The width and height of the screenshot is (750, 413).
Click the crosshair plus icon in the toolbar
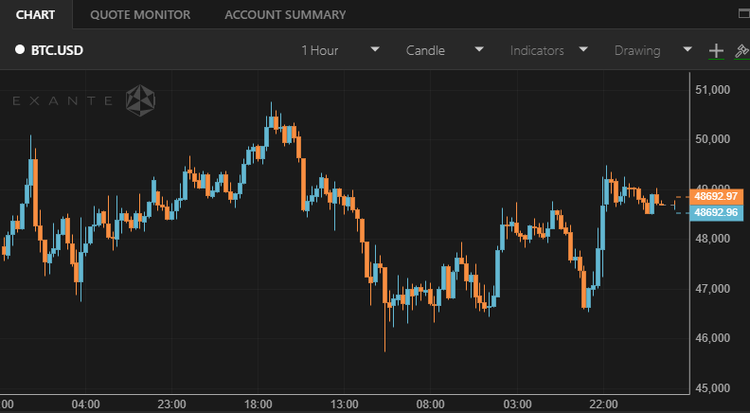coord(716,50)
